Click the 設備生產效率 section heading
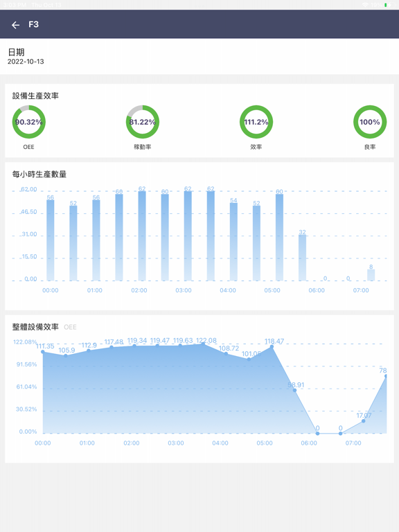Image resolution: width=399 pixels, height=532 pixels. [35, 96]
